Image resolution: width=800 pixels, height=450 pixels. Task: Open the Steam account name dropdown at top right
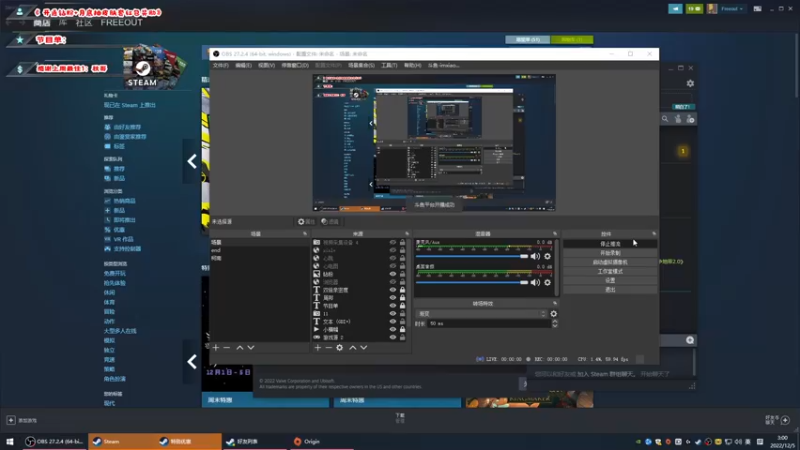pos(732,9)
